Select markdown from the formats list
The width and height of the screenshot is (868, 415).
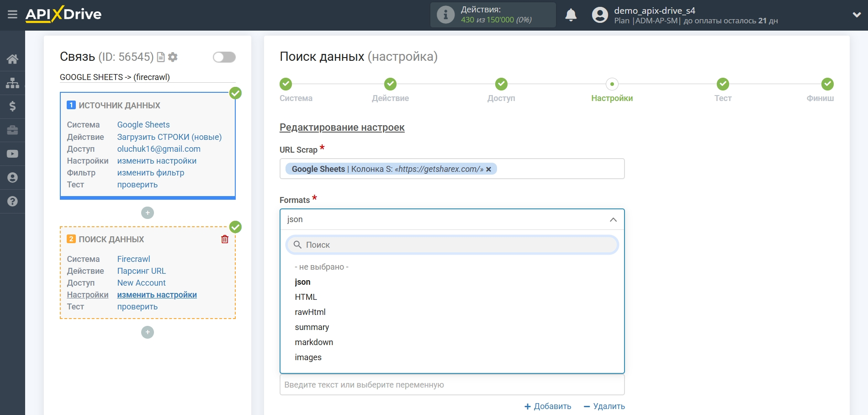tap(314, 342)
